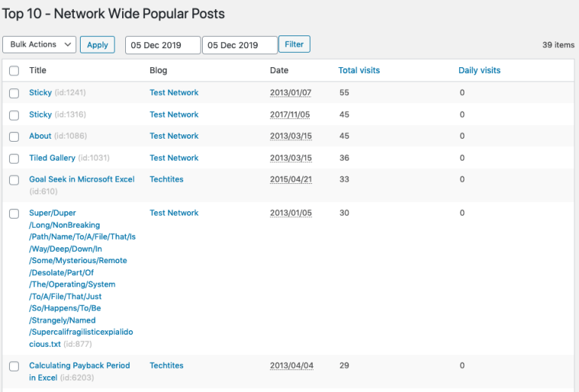This screenshot has width=579, height=392.
Task: Open Calculating Payback Period in Excel post
Action: 79,372
